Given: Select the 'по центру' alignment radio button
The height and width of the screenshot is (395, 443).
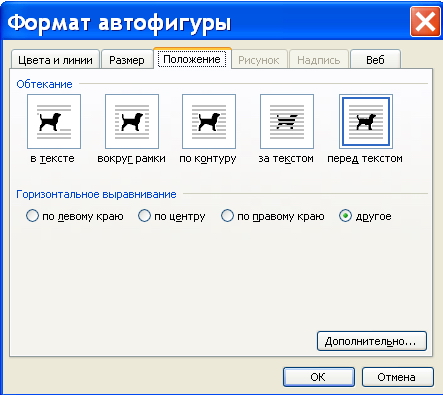Looking at the screenshot, I should pos(144,216).
